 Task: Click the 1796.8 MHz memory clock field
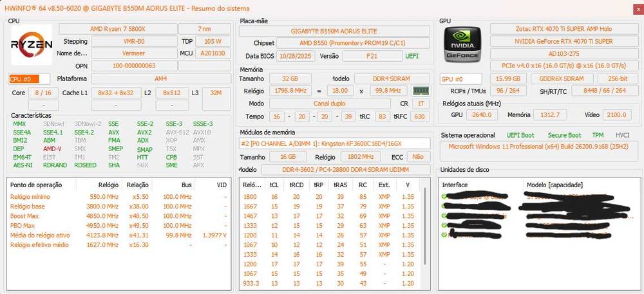[290, 91]
